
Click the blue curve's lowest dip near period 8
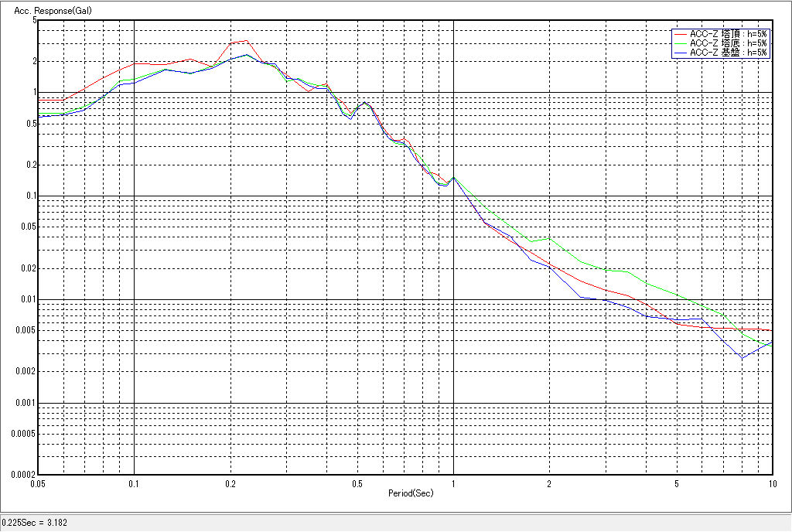(x=742, y=358)
